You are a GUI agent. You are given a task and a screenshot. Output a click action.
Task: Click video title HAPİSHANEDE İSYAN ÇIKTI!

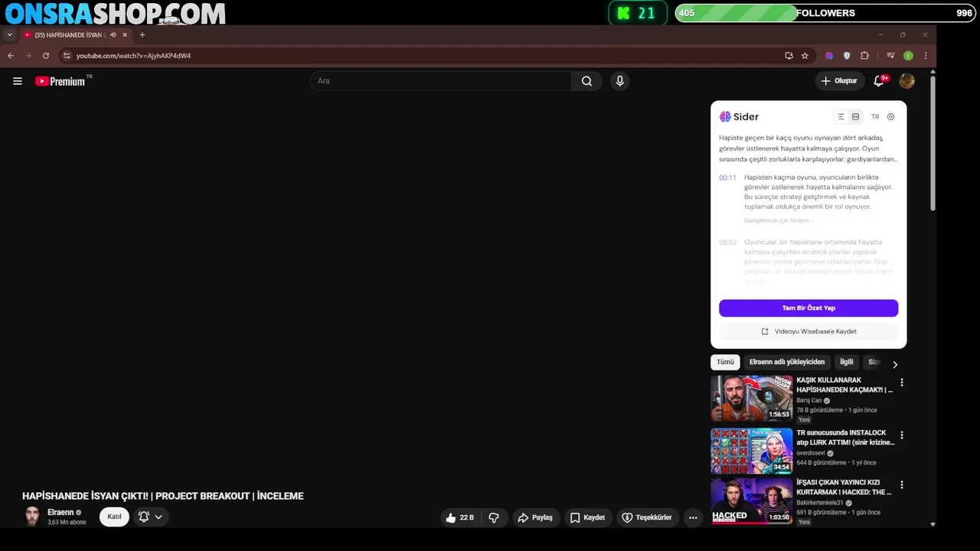pos(163,496)
